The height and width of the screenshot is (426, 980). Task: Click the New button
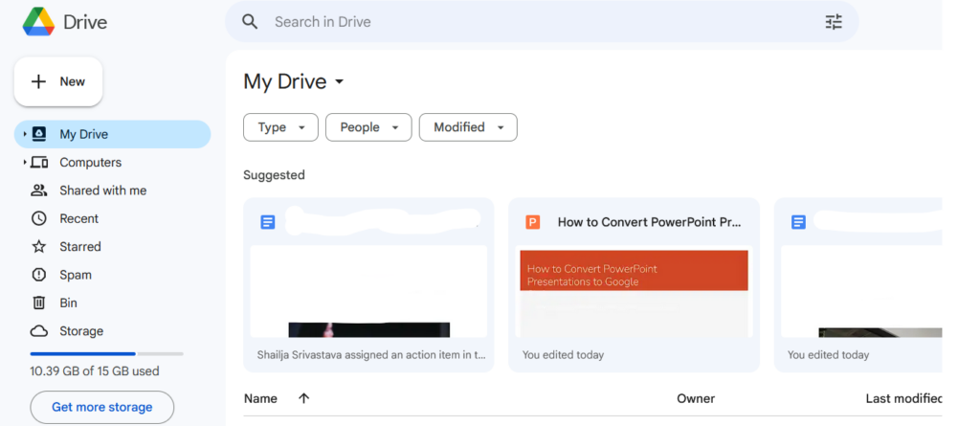coord(58,82)
